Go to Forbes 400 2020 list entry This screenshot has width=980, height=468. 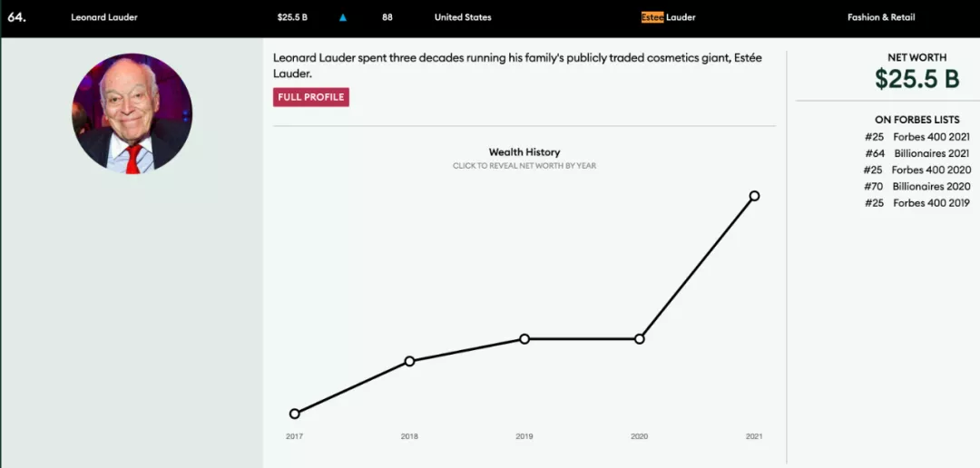tap(917, 170)
